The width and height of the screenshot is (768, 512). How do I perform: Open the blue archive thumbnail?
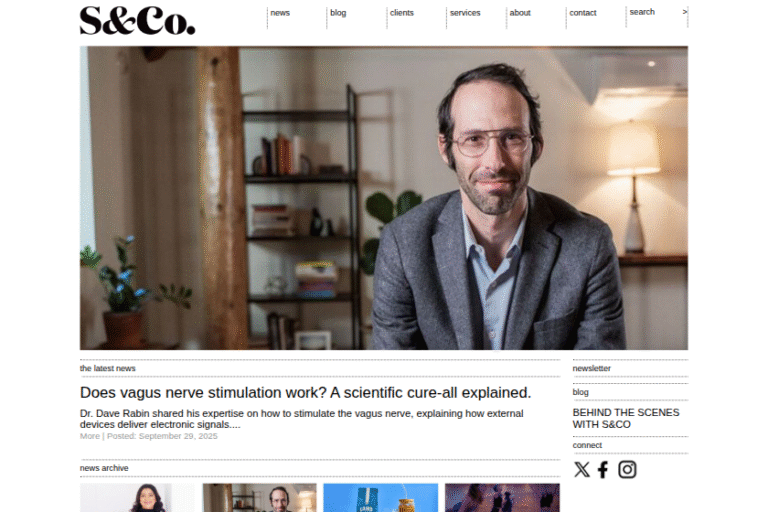381,498
